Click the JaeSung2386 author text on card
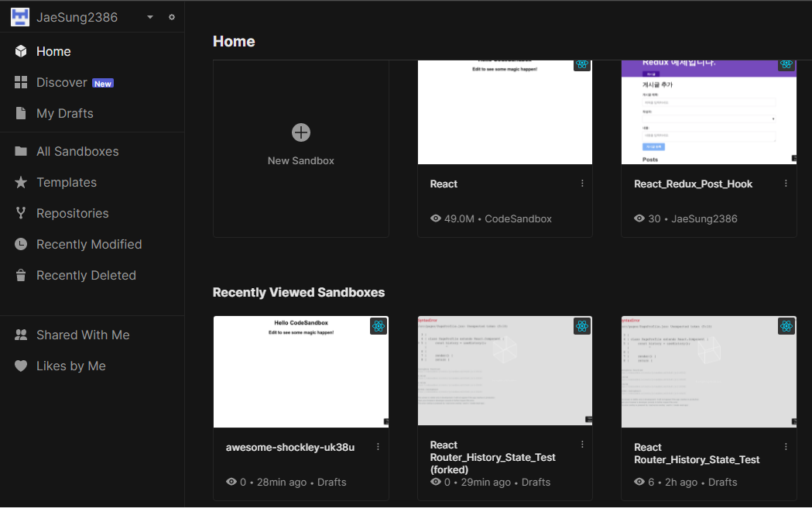Screen dimensions: 812x512 coord(704,218)
